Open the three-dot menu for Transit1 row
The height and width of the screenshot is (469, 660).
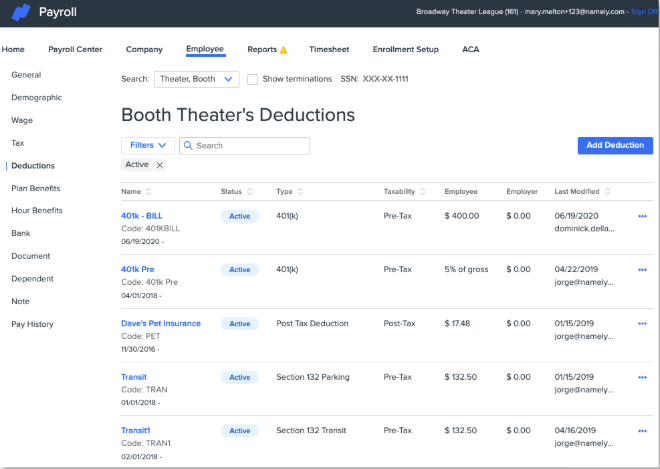click(642, 430)
